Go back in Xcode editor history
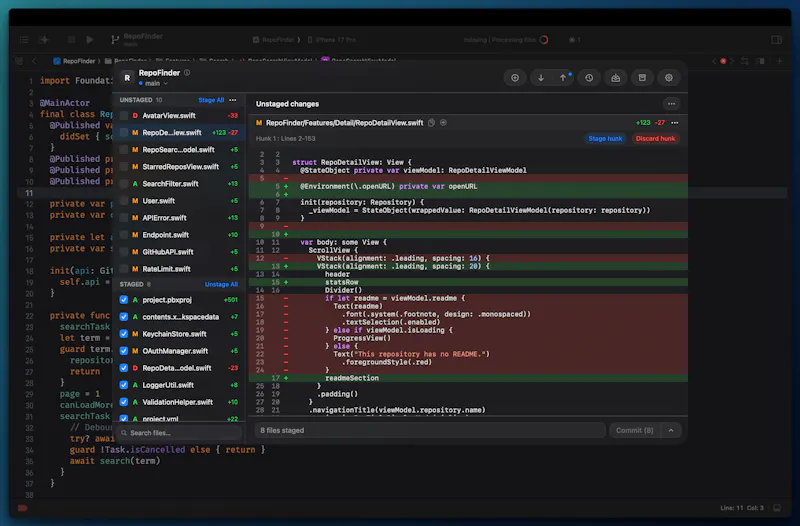Viewport: 800px width, 526px height. tap(34, 61)
